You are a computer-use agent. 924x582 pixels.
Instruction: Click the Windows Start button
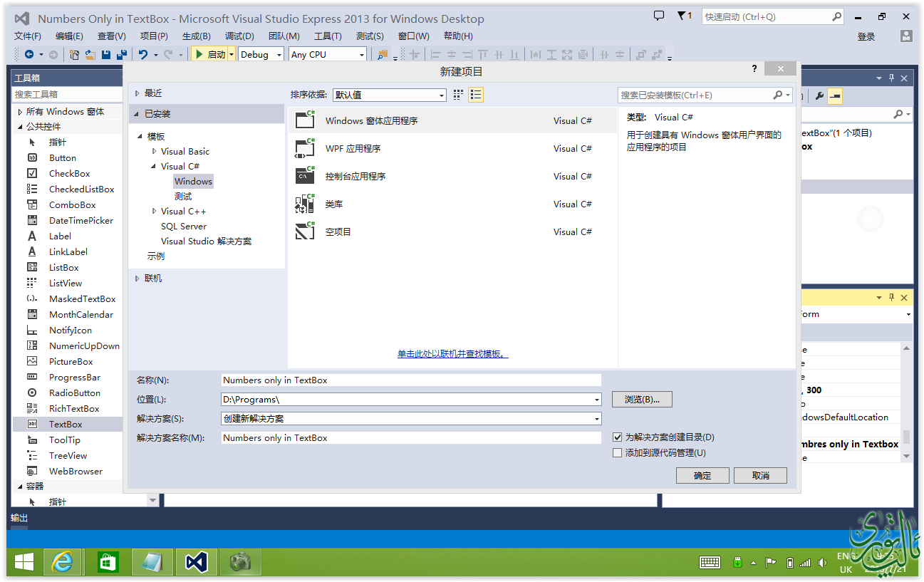click(24, 563)
